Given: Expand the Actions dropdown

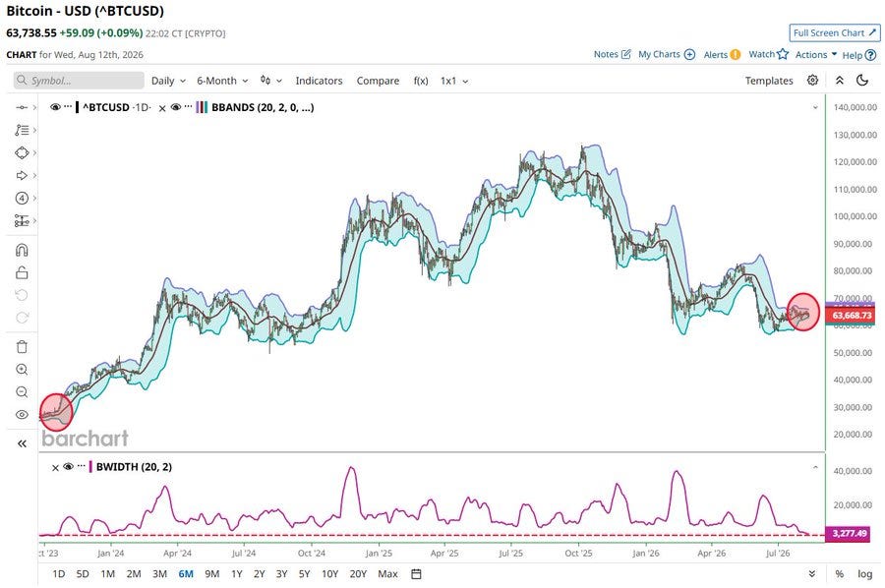Looking at the screenshot, I should (816, 55).
